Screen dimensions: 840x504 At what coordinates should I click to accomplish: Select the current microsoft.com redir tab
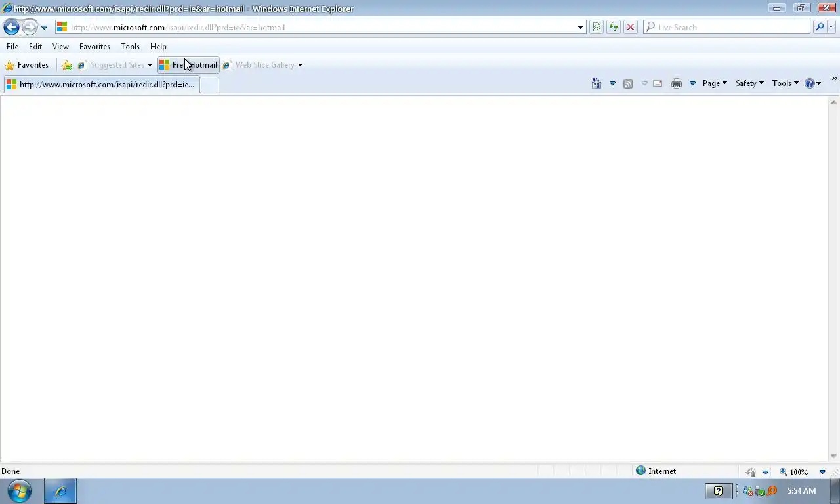[x=100, y=85]
